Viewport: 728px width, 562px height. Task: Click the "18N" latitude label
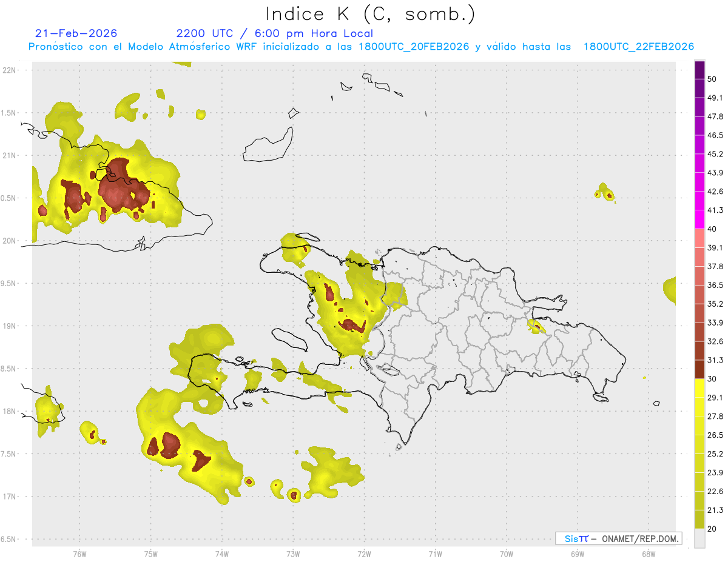pyautogui.click(x=8, y=412)
